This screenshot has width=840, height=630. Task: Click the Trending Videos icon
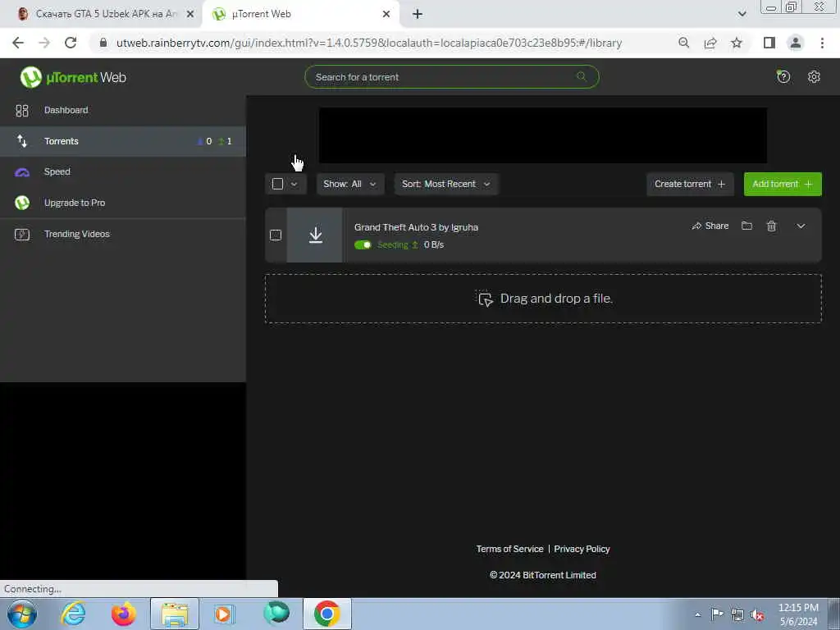pyautogui.click(x=22, y=234)
